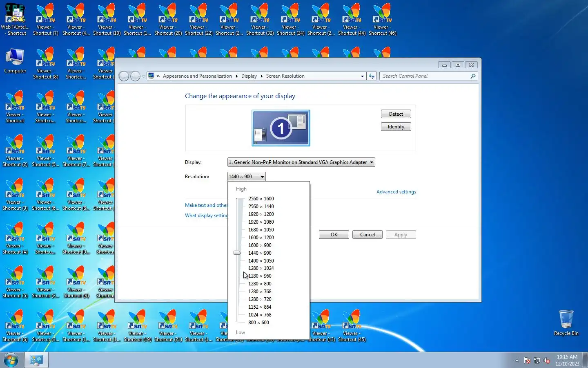Select Viewer - Shortcut (5) desktop icon
Viewport: 588px width, 368px height.
pyautogui.click(x=15, y=282)
